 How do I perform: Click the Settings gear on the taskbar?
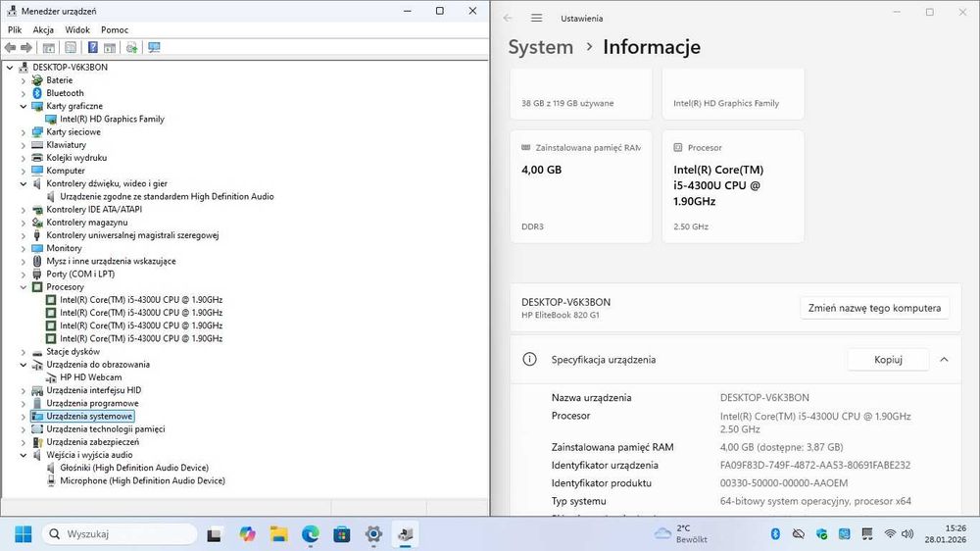[373, 534]
